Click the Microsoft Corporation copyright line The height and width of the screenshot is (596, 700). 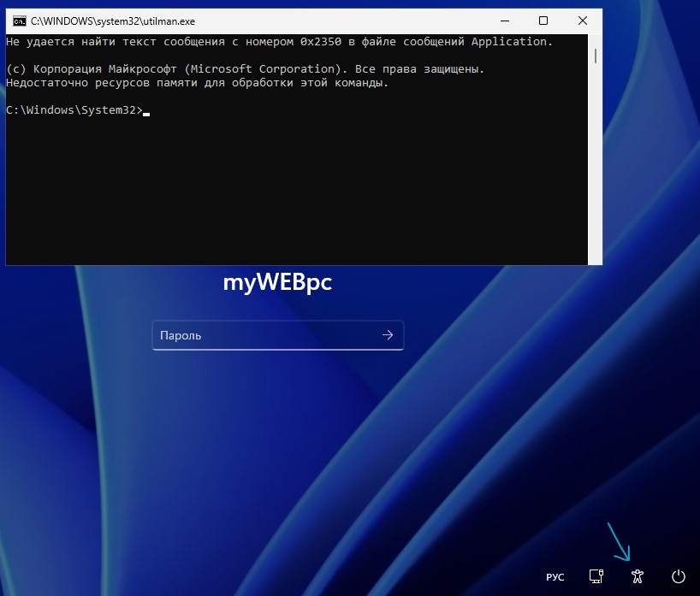coord(245,68)
